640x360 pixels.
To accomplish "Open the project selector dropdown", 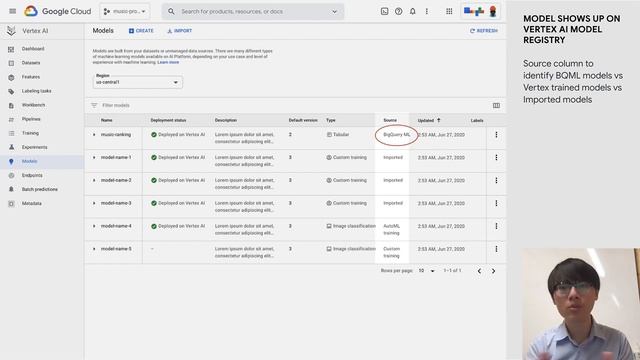I will pos(125,11).
